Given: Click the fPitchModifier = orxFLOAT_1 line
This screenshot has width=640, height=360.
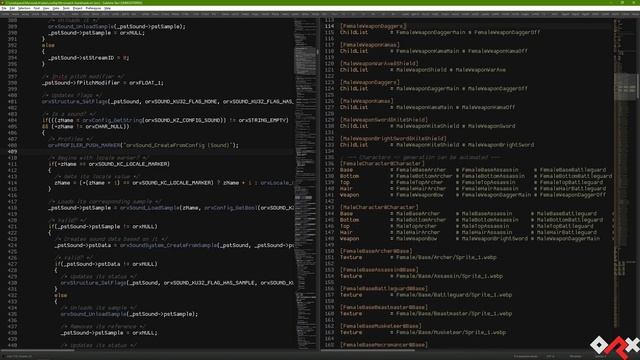Looking at the screenshot, I should point(102,83).
